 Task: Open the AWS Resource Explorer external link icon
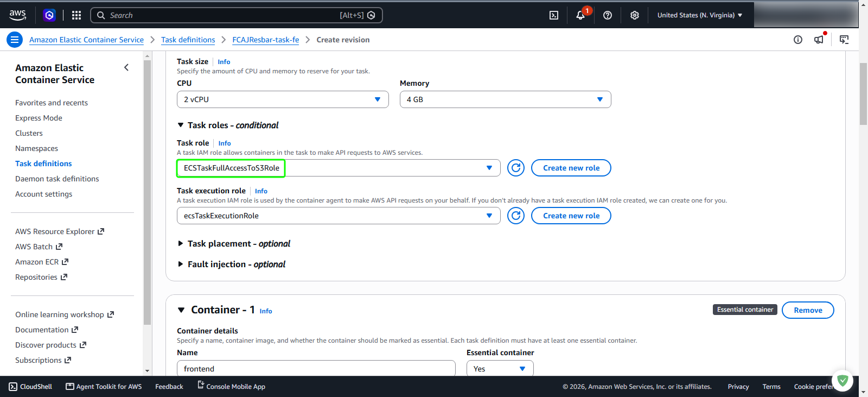(x=101, y=231)
